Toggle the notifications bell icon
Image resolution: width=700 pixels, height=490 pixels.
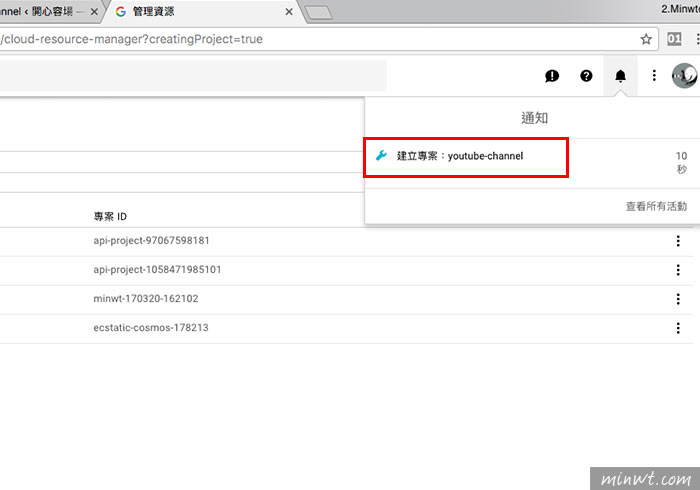tap(621, 76)
